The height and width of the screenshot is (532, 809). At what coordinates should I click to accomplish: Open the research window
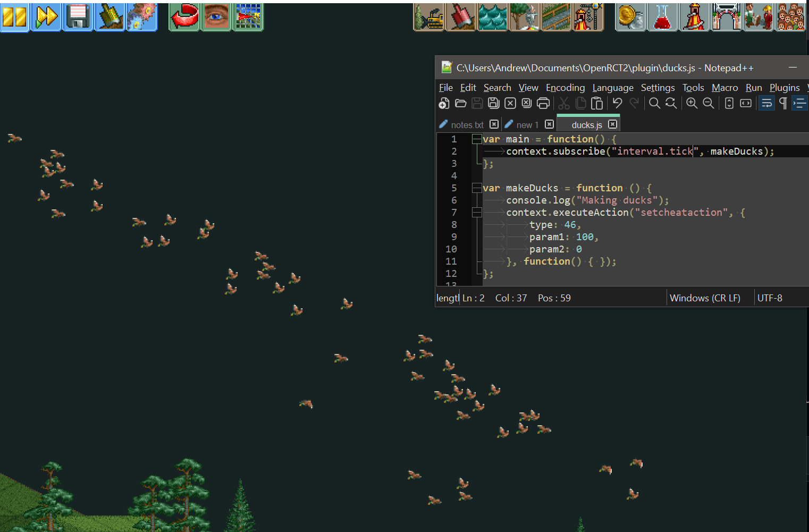tap(662, 16)
